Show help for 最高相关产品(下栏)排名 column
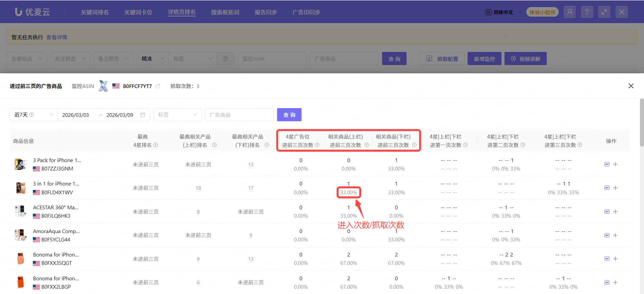The height and width of the screenshot is (294, 644). (x=267, y=145)
